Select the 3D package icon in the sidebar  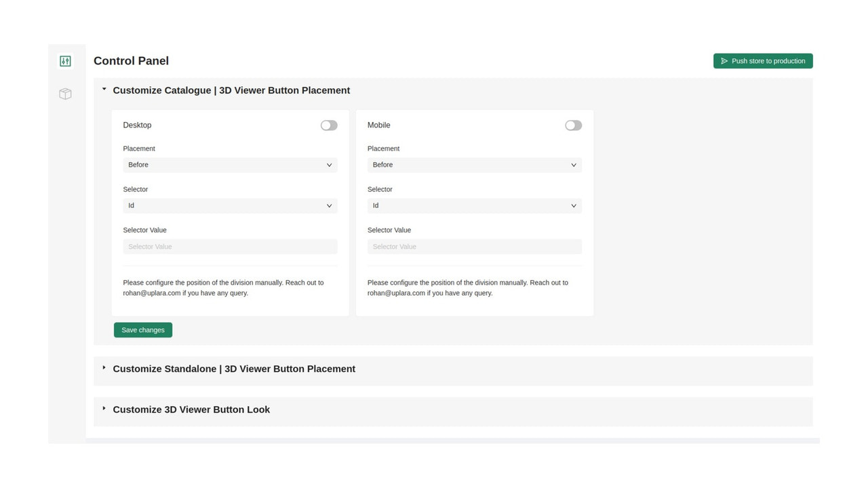[65, 94]
